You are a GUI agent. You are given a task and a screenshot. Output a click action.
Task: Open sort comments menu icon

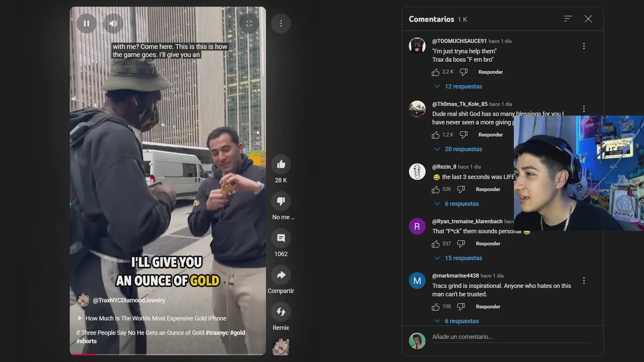pos(568,19)
